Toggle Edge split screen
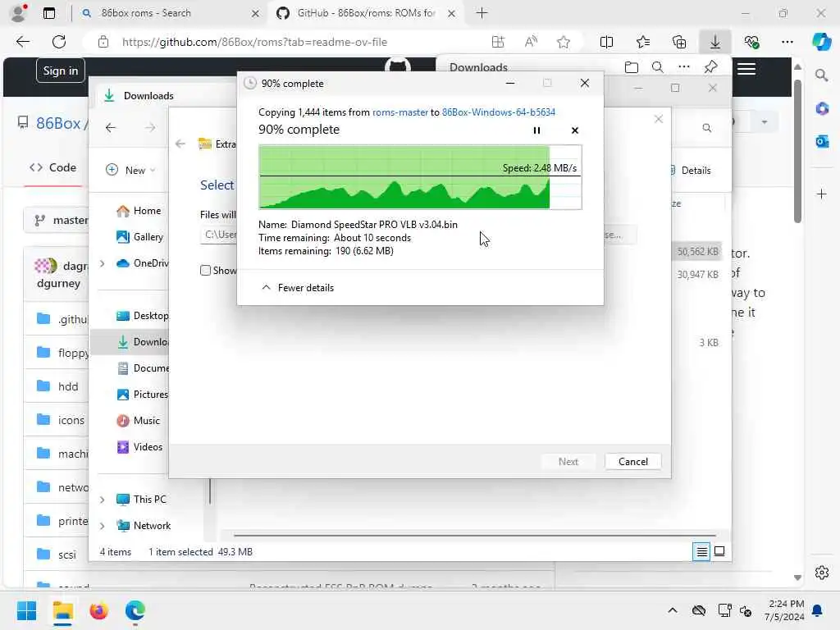 click(x=606, y=42)
